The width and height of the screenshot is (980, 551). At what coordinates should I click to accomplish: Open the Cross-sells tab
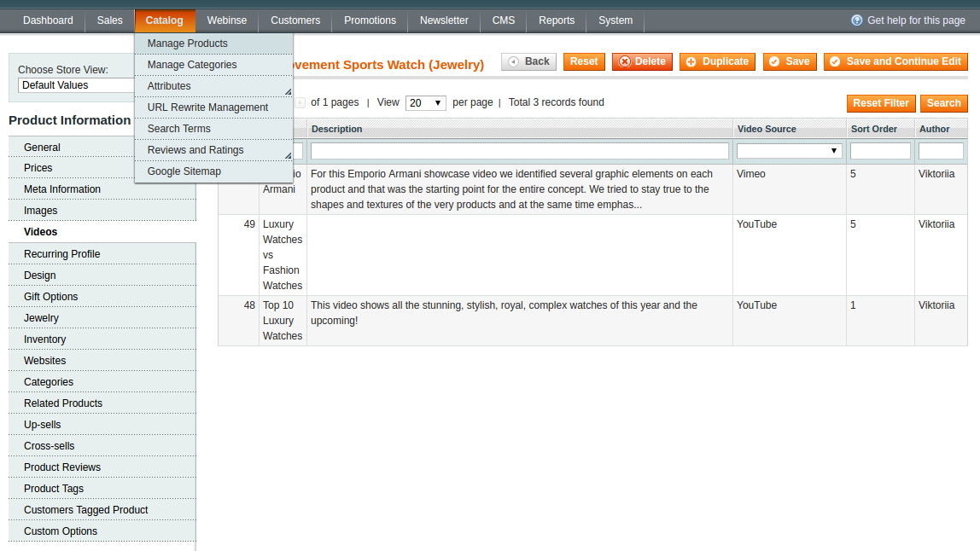coord(102,445)
